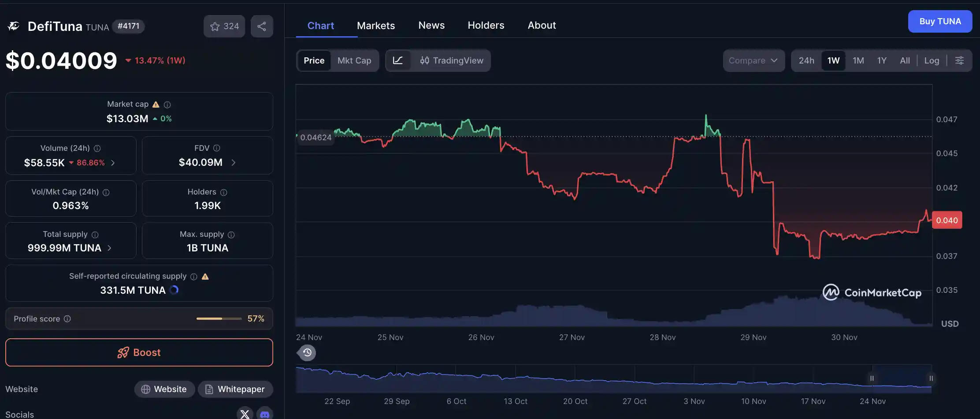Expand the FDV details chevron
This screenshot has height=419, width=980.
point(234,162)
